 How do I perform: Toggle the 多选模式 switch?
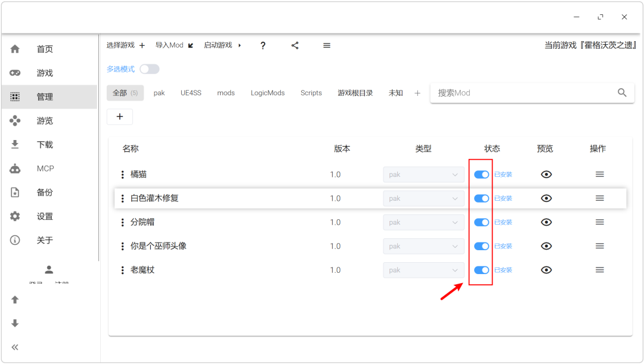150,69
